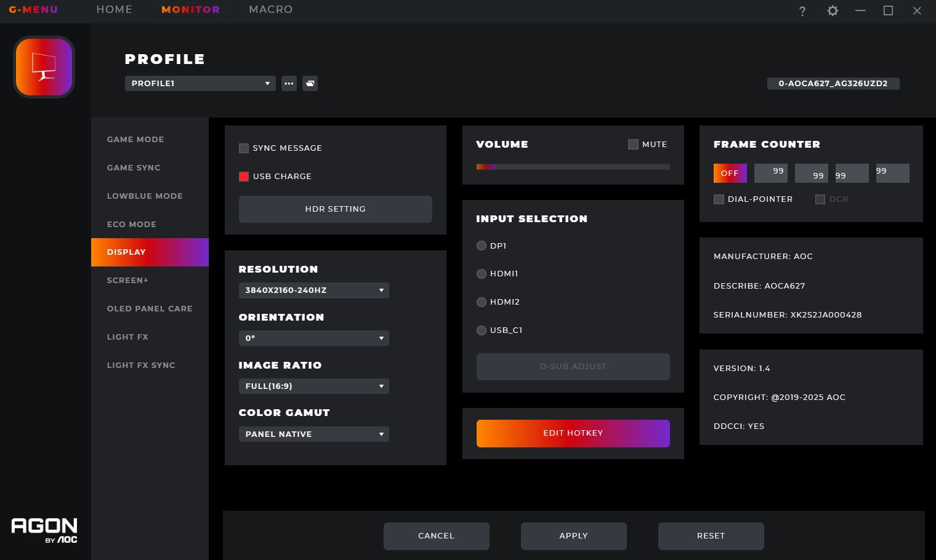Set Frame Counter to OFF
936x560 pixels.
(x=730, y=173)
